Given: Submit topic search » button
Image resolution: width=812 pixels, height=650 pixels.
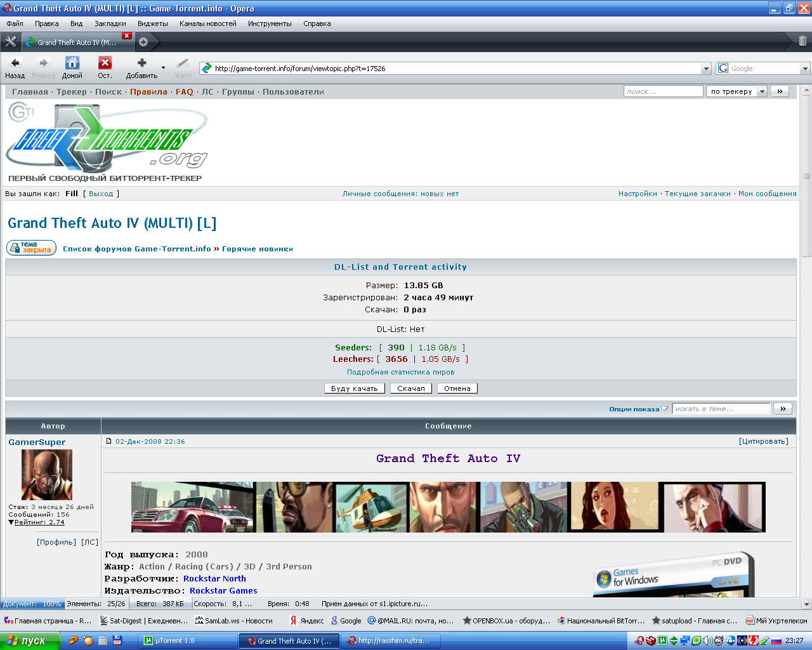Looking at the screenshot, I should [x=783, y=409].
